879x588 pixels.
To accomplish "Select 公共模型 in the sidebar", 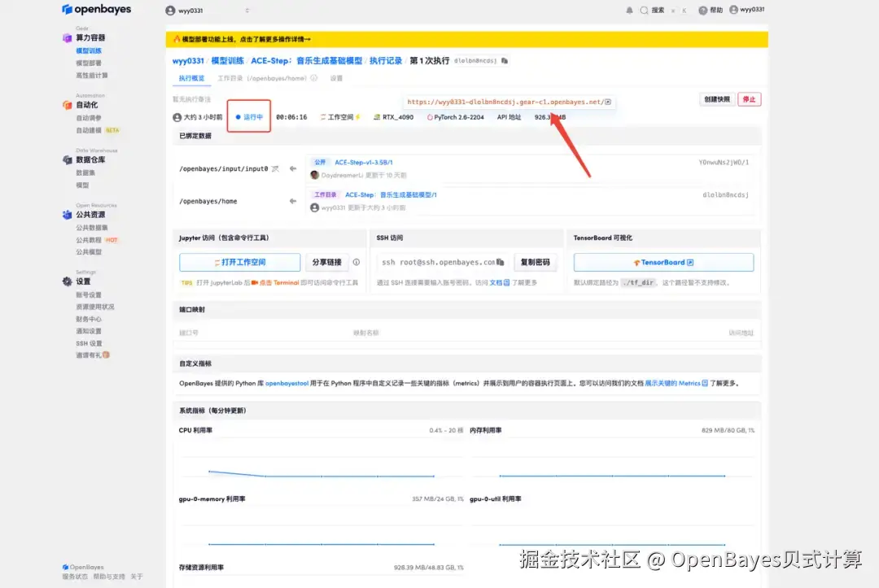I will (x=89, y=252).
